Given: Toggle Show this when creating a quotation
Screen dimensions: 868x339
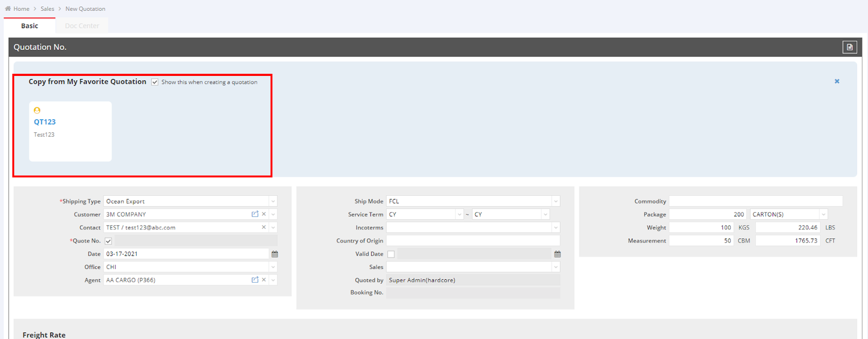Looking at the screenshot, I should tap(155, 82).
